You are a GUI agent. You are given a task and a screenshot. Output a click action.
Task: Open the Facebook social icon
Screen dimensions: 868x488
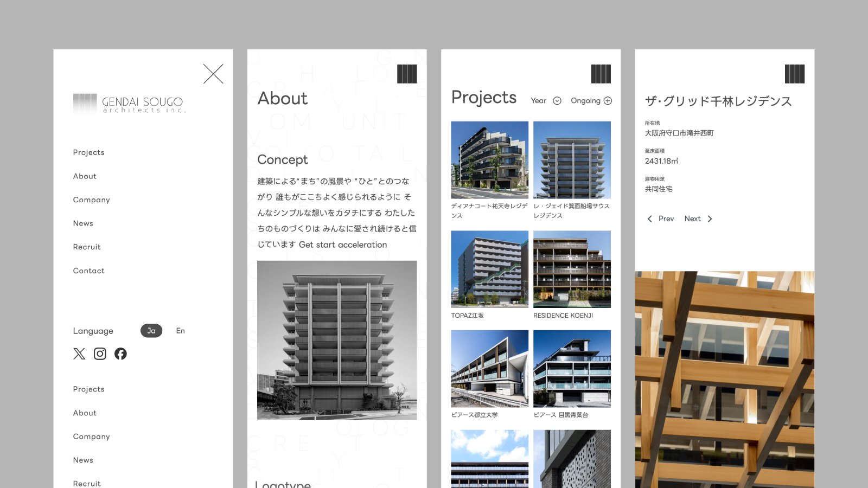coord(120,354)
